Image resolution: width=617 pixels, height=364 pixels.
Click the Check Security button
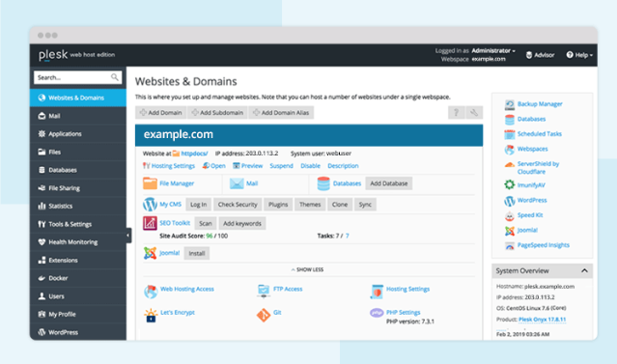pos(238,205)
